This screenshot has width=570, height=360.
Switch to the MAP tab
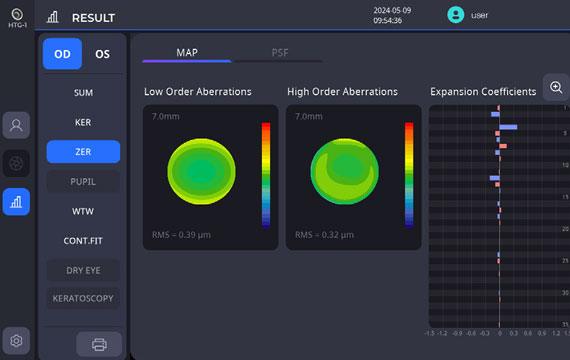[187, 53]
